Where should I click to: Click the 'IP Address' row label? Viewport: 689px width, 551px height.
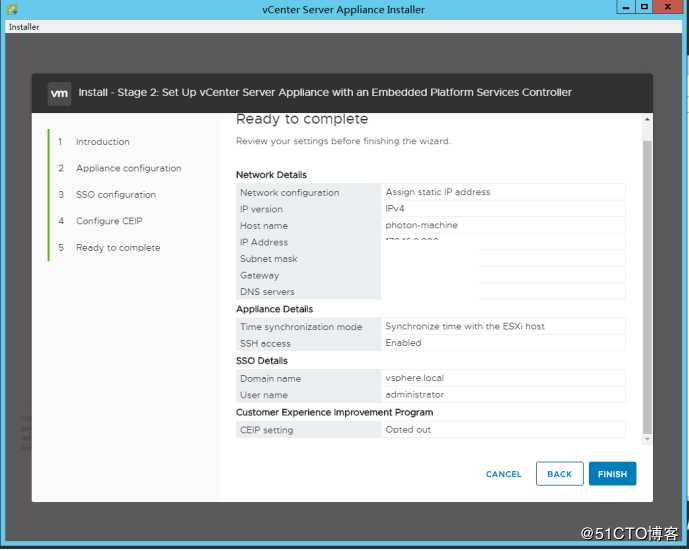tap(264, 242)
